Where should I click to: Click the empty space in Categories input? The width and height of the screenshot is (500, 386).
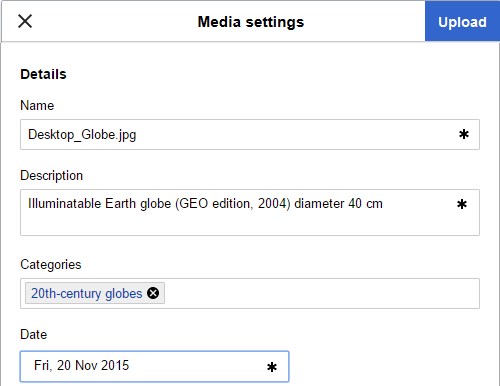point(322,293)
